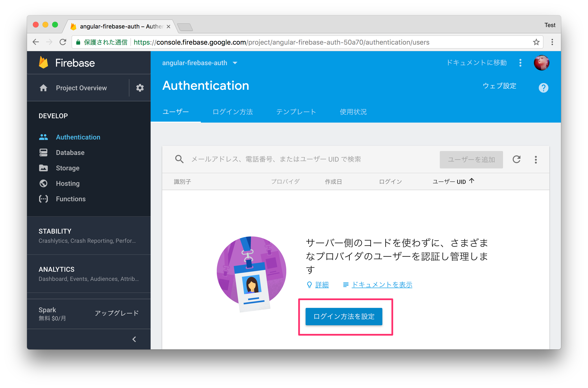
Task: Open project settings with the gear icon
Action: pos(140,88)
